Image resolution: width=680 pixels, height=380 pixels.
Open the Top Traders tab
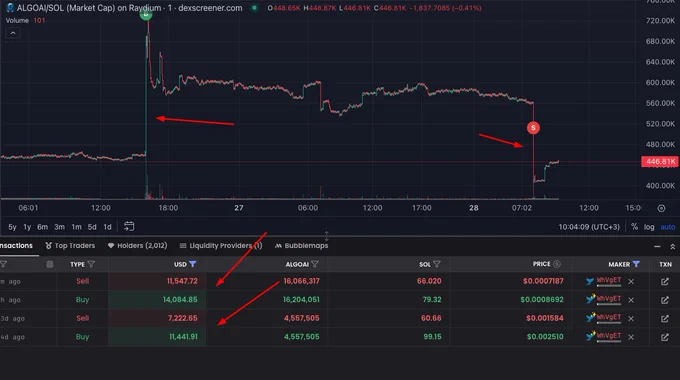70,246
